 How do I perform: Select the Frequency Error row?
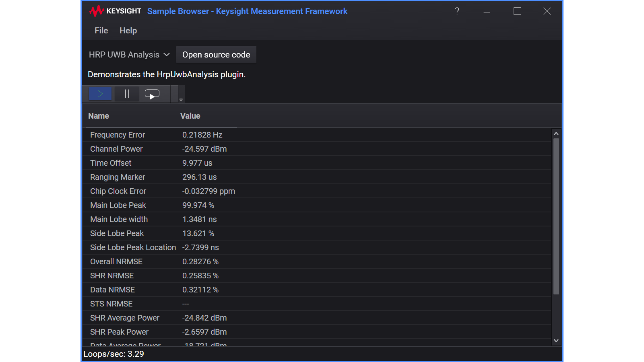point(118,135)
